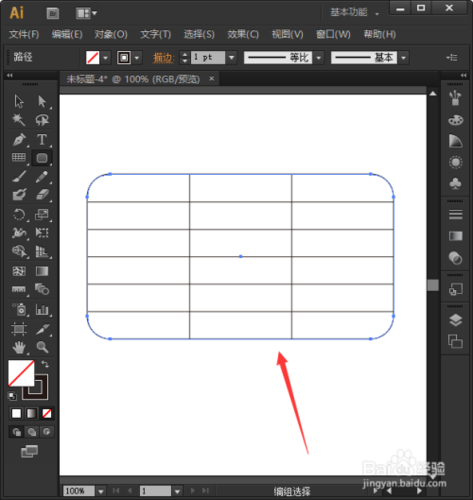Click the Fill color swatch
This screenshot has width=473, height=500.
click(21, 373)
